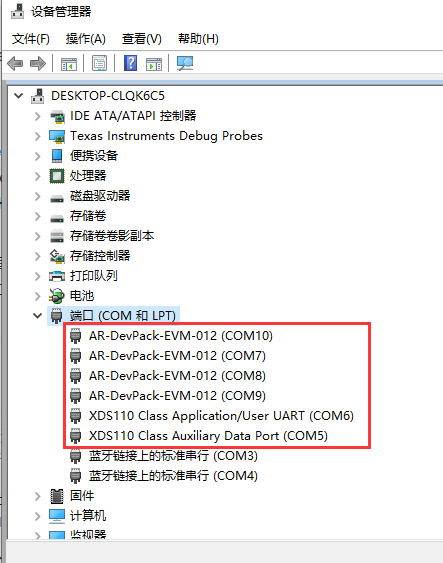Click the 固件 firmware icon

pyautogui.click(x=57, y=496)
